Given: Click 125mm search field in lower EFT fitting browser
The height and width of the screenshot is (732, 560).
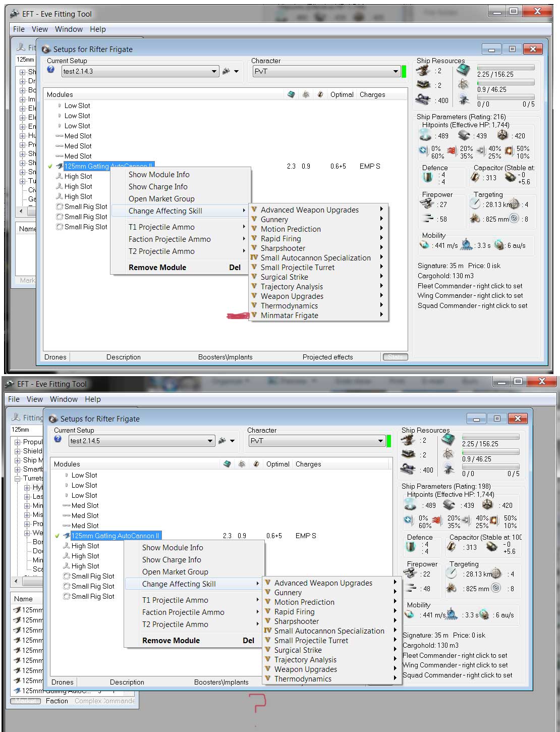Looking at the screenshot, I should click(x=26, y=430).
